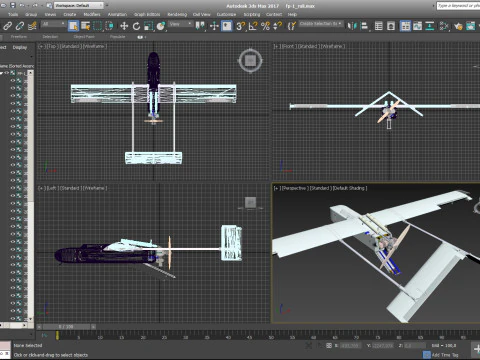The height and width of the screenshot is (360, 480).
Task: Open the Create Selection Set dropdown
Action: [x=321, y=24]
